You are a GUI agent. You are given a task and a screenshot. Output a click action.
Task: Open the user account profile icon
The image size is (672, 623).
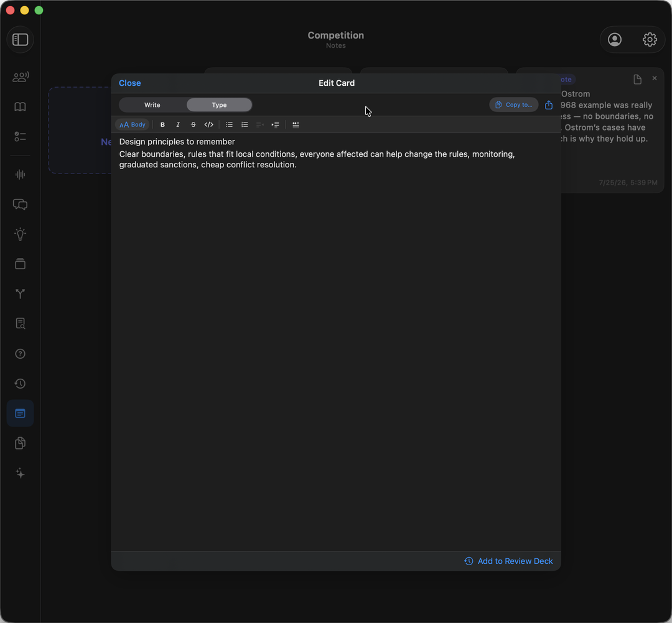click(x=615, y=40)
